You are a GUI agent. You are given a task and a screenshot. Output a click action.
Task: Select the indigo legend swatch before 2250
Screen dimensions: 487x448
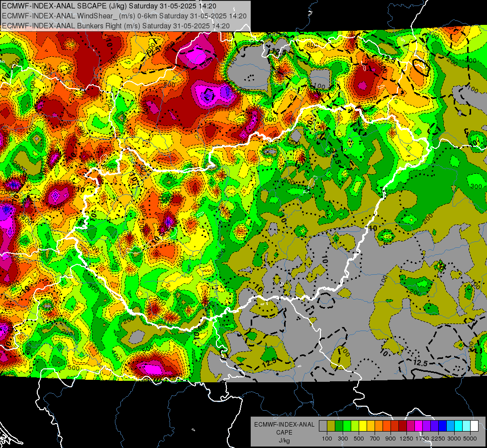tap(434, 426)
